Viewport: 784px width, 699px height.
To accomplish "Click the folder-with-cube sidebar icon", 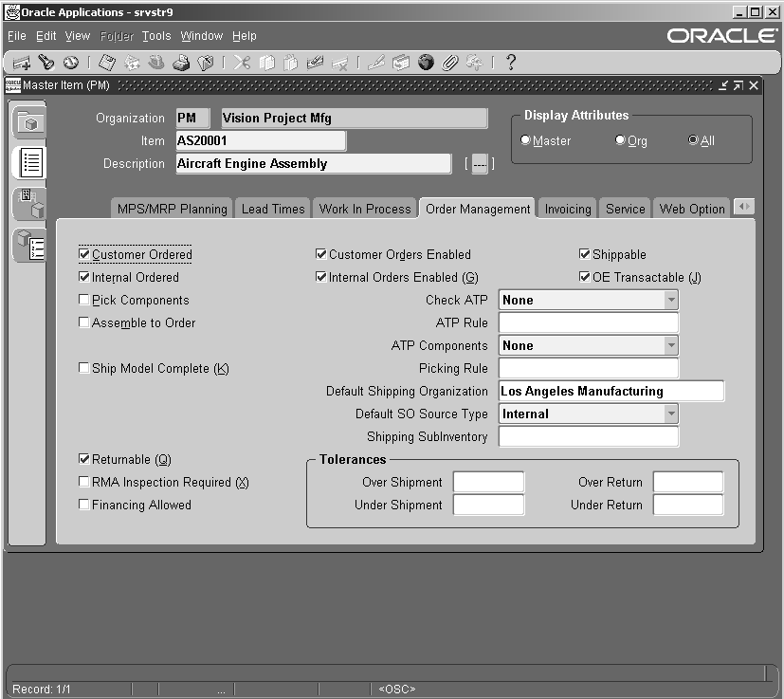I will tap(29, 122).
